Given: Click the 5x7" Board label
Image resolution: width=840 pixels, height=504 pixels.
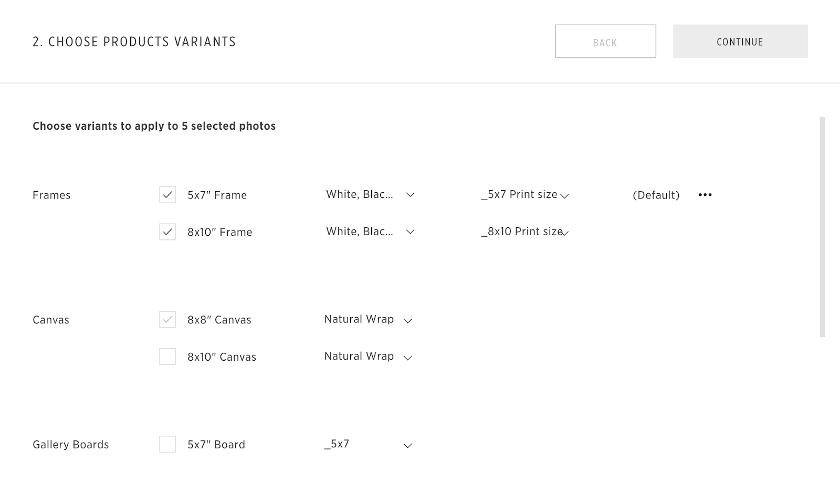Looking at the screenshot, I should click(216, 445).
